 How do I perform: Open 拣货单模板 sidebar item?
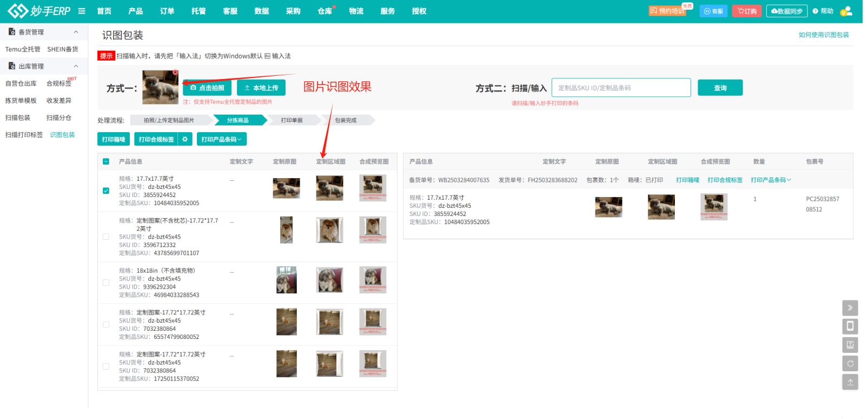(x=21, y=101)
